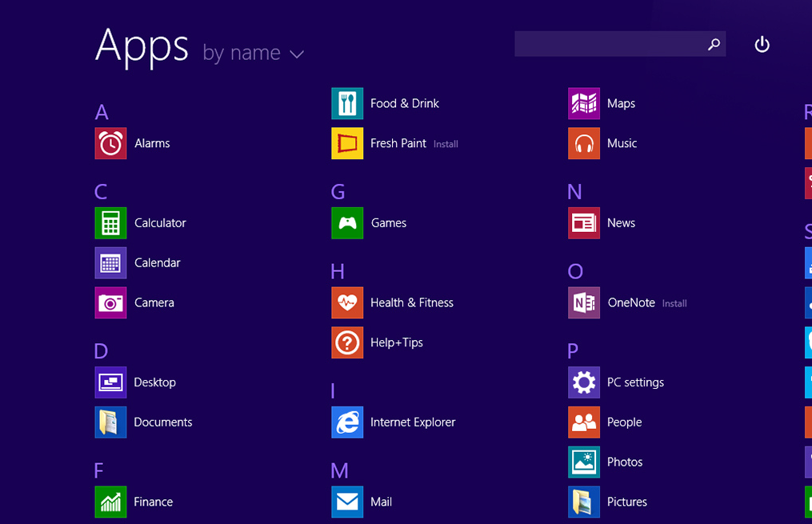Open the Alarms app icon
This screenshot has width=812, height=524.
110,143
